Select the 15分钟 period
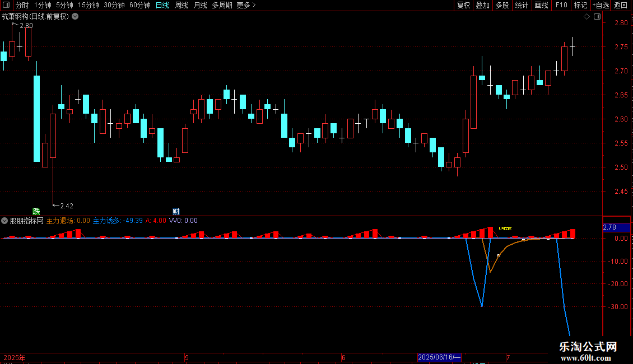The width and height of the screenshot is (633, 364). 88,5
